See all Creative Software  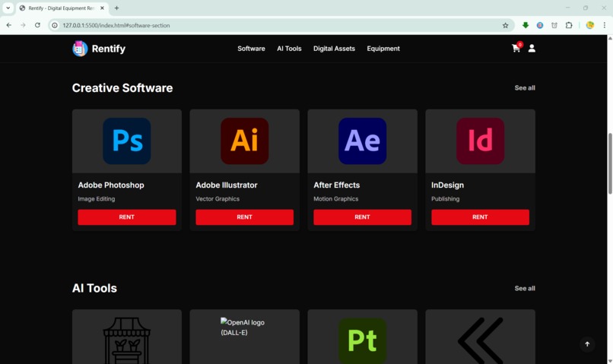[x=525, y=88]
